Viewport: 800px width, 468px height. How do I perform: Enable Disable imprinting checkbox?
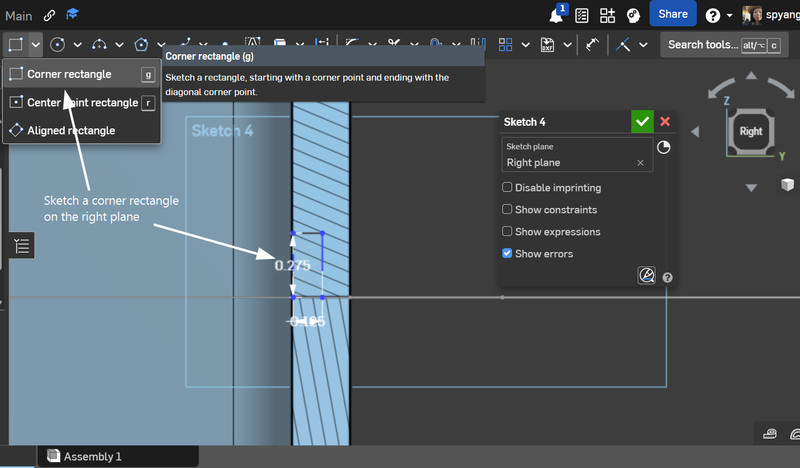point(507,187)
